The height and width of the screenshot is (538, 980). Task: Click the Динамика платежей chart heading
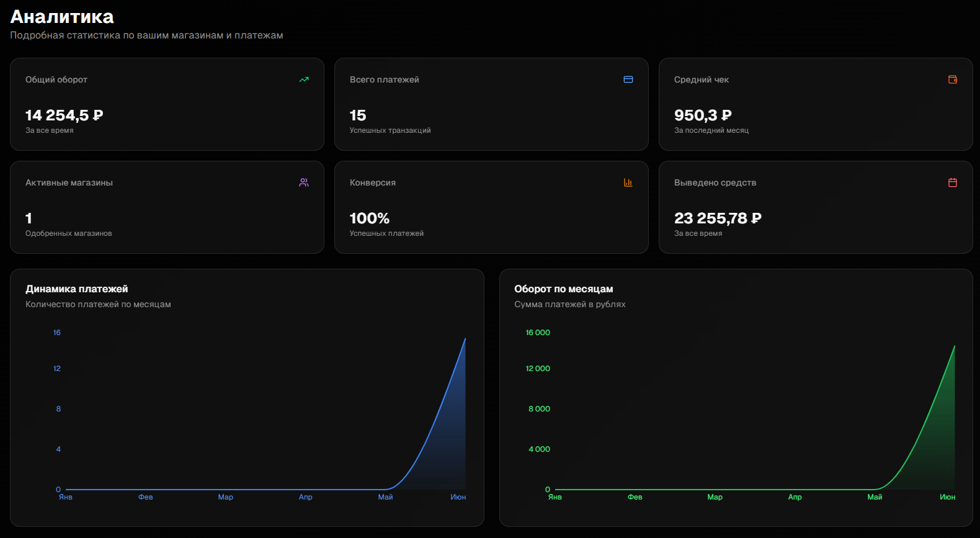(77, 289)
